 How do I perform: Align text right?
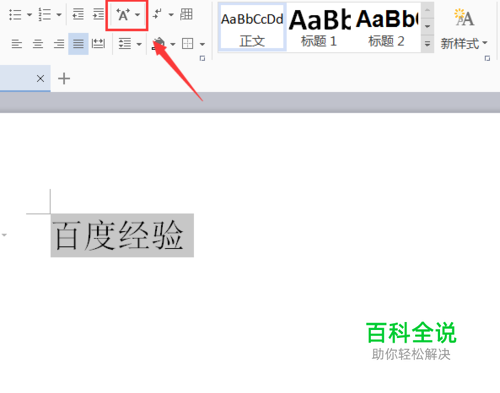59,44
